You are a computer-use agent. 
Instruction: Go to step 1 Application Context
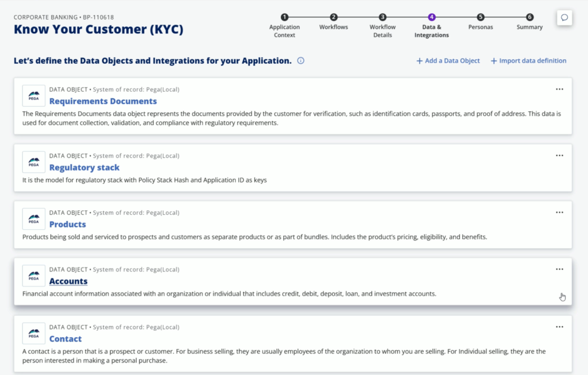pyautogui.click(x=284, y=26)
